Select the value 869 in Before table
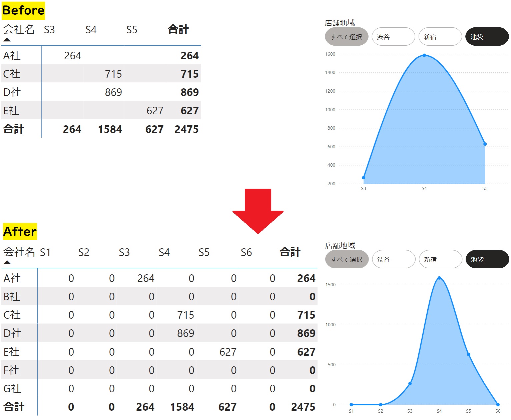Screen dimensions: 511x420 pos(113,92)
